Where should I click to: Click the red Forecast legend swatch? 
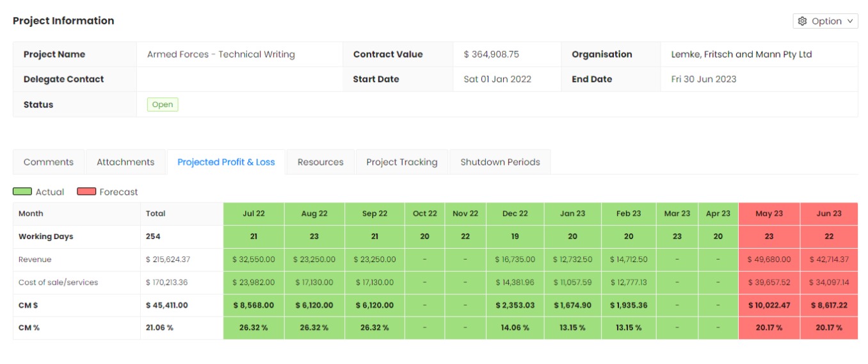86,192
